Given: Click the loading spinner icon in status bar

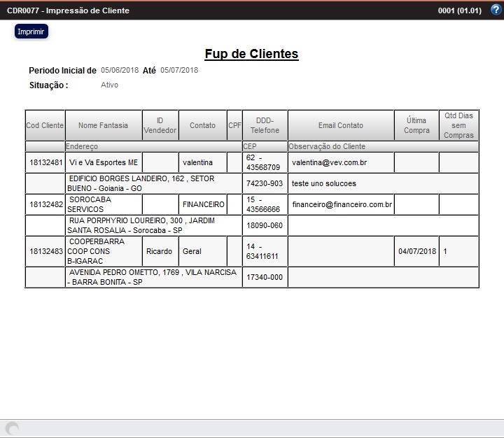Looking at the screenshot, I should point(12,428).
